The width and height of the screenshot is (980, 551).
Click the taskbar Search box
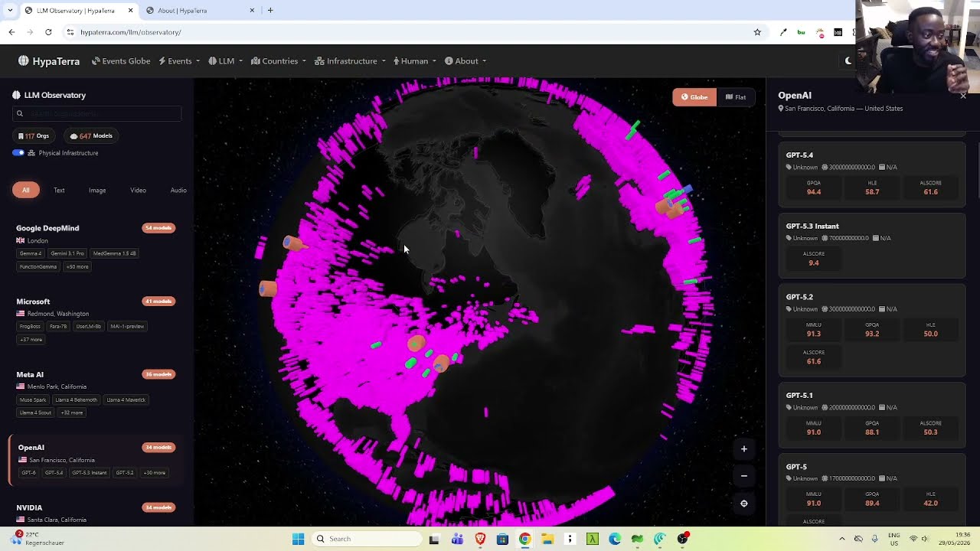(x=367, y=539)
